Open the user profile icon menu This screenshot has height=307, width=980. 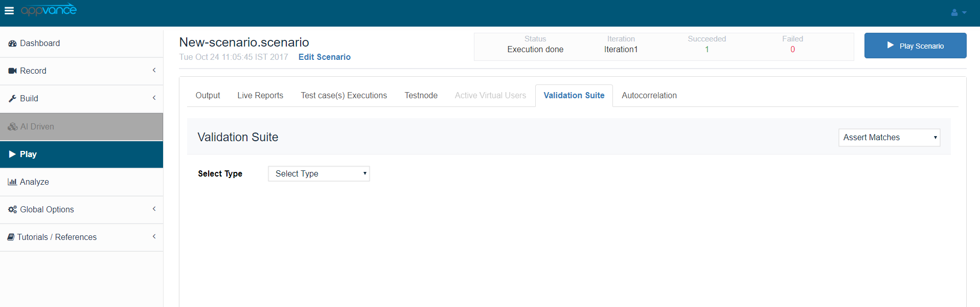click(958, 12)
